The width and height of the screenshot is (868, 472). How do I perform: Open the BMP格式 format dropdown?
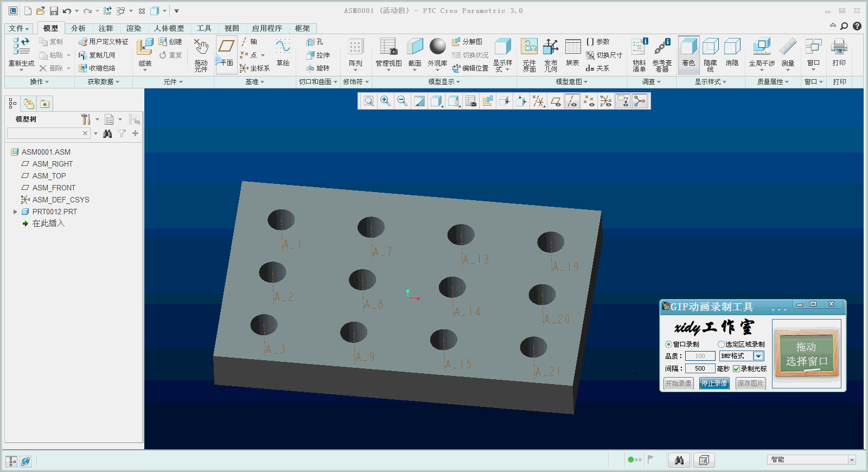point(758,356)
